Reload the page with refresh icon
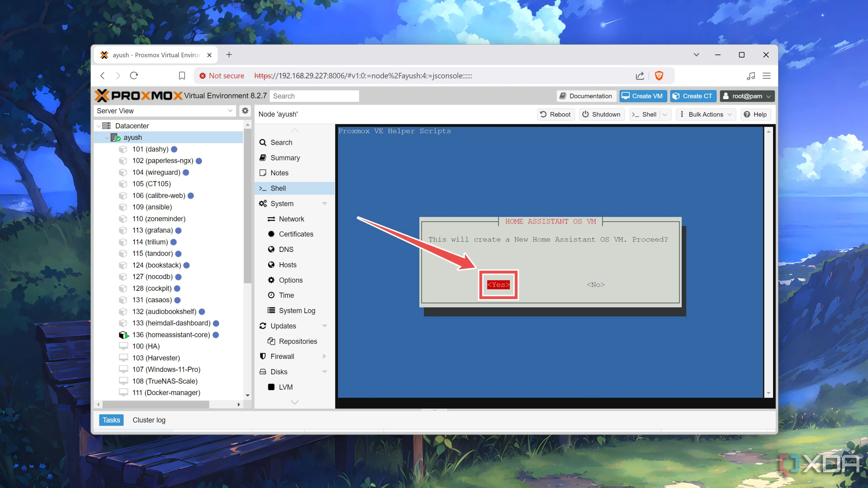Screen dimensions: 868x488 134,75
